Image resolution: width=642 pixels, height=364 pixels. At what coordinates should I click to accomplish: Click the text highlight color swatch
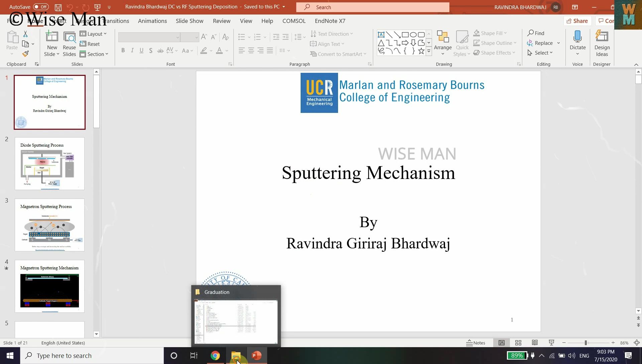coord(204,50)
